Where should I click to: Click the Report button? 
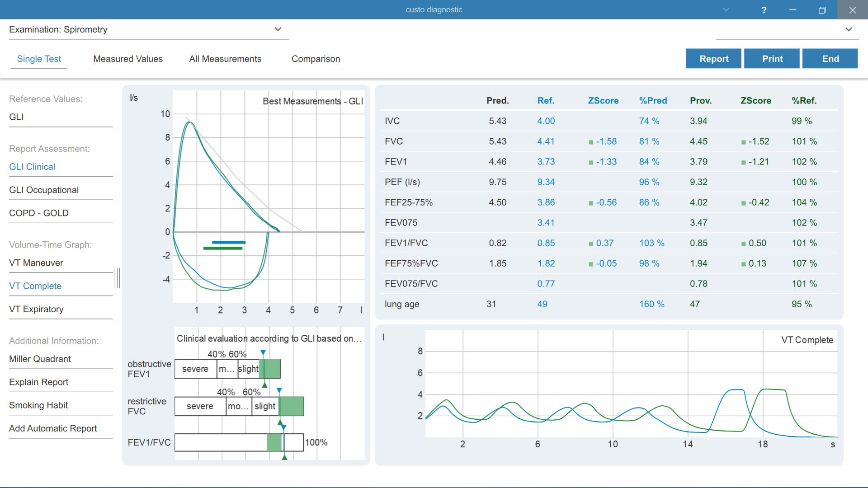pyautogui.click(x=713, y=59)
